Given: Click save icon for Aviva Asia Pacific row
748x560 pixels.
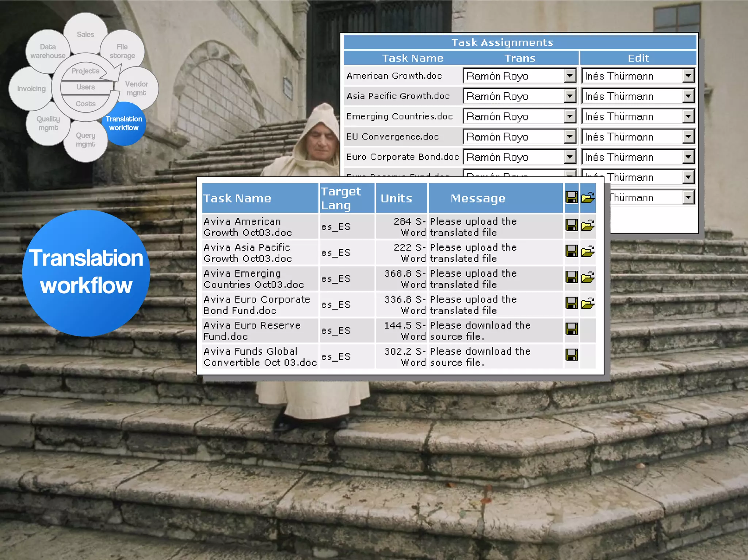Looking at the screenshot, I should coord(571,251).
